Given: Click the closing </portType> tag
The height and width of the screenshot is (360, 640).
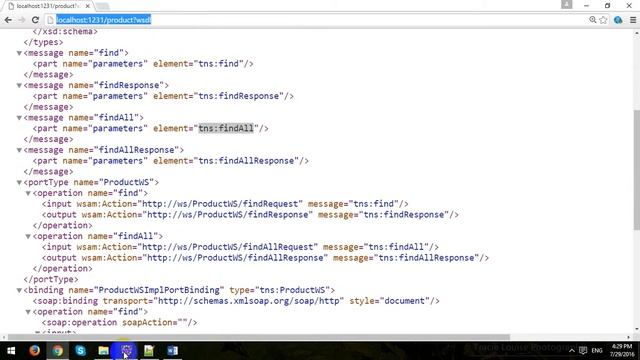Looking at the screenshot, I should pos(51,279).
